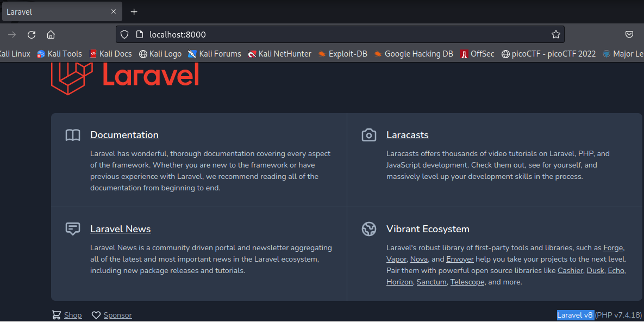Open the Documentation link

point(124,135)
